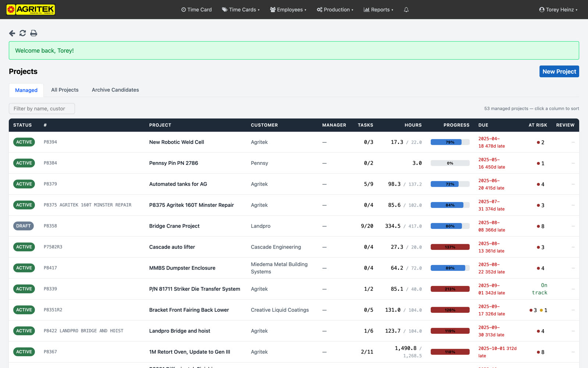Open Bracket Front Fairing Back Lower project

pyautogui.click(x=189, y=310)
